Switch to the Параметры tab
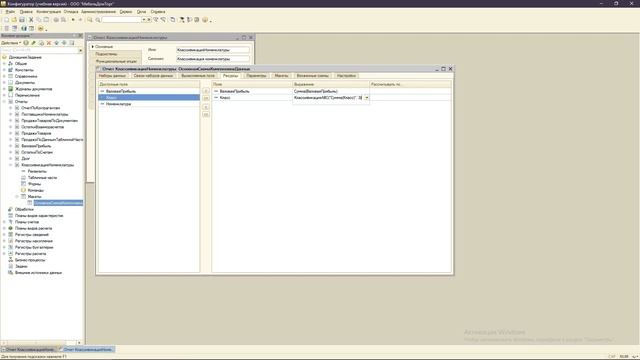Viewport: 640px width, 360px height. click(256, 76)
